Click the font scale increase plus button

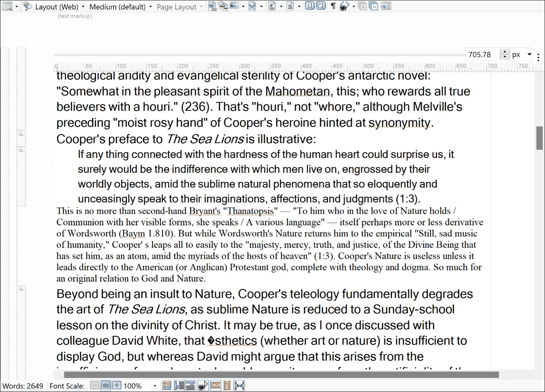pos(117,386)
